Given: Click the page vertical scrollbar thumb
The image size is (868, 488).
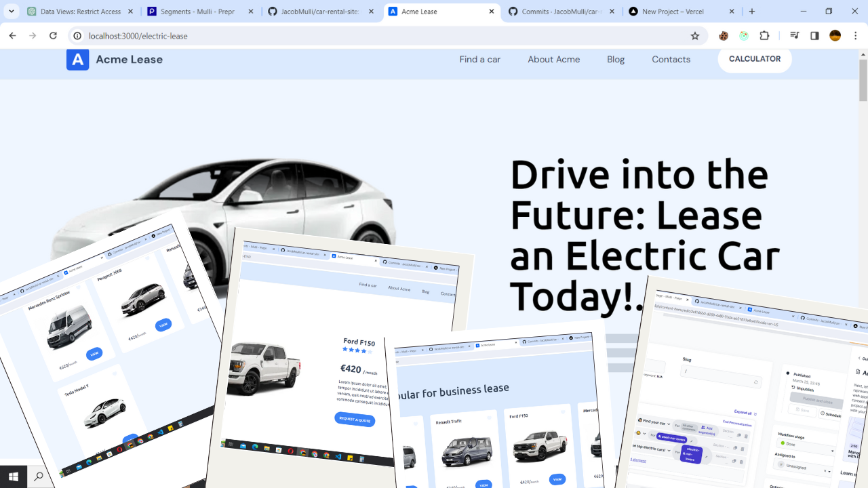Looking at the screenshot, I should tap(863, 80).
